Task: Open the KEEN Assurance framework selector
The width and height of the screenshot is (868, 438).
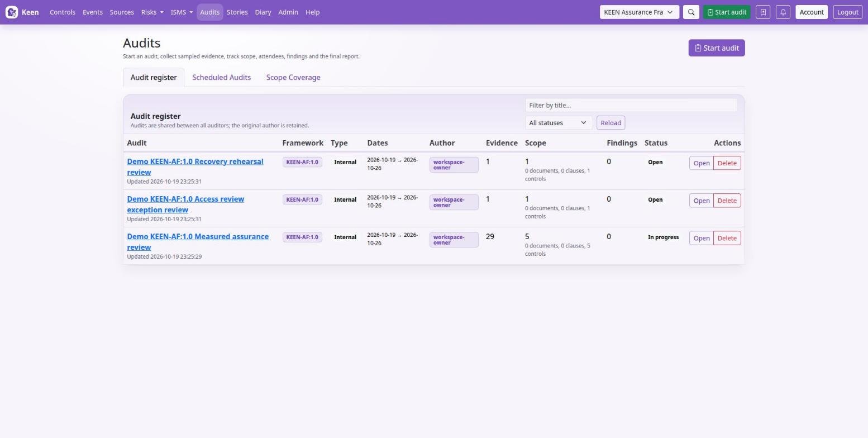Action: click(640, 12)
